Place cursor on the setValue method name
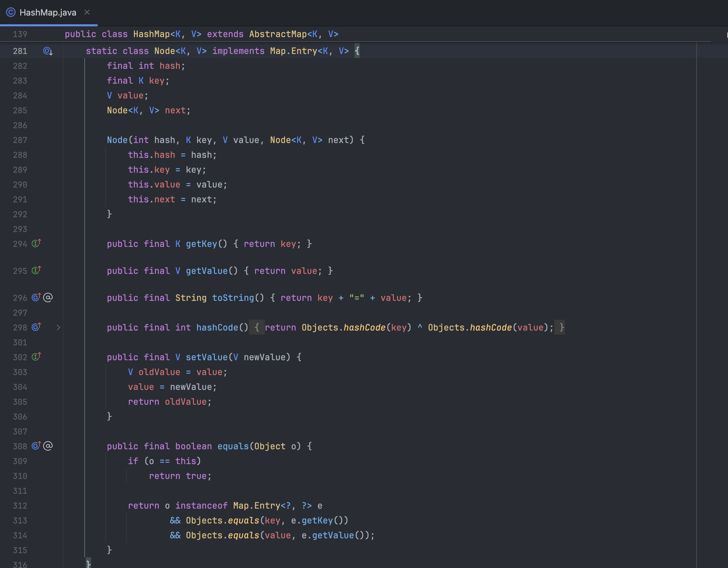Viewport: 728px width, 568px height. (207, 357)
